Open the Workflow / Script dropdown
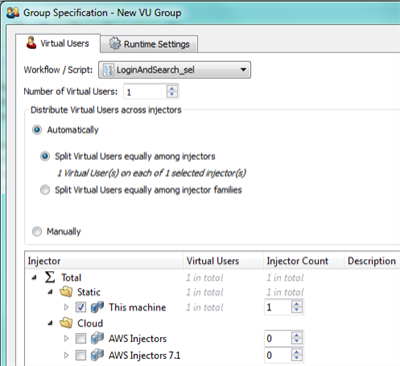Image resolution: width=400 pixels, height=366 pixels. click(x=174, y=70)
